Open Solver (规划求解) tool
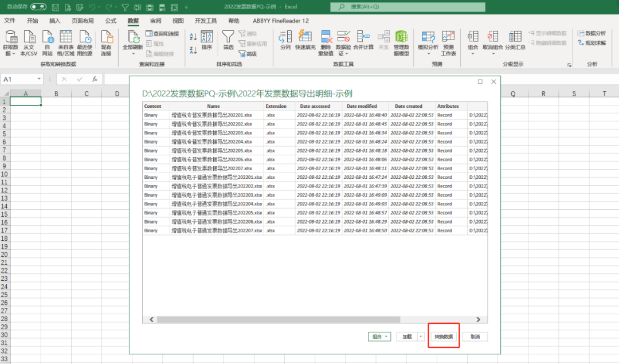The height and width of the screenshot is (364, 619). point(591,43)
